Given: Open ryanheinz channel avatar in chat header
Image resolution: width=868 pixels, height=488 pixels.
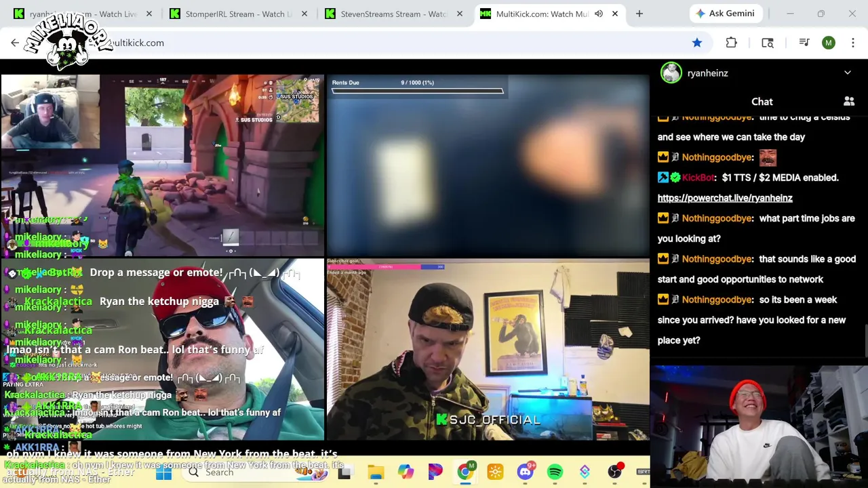Looking at the screenshot, I should [671, 73].
